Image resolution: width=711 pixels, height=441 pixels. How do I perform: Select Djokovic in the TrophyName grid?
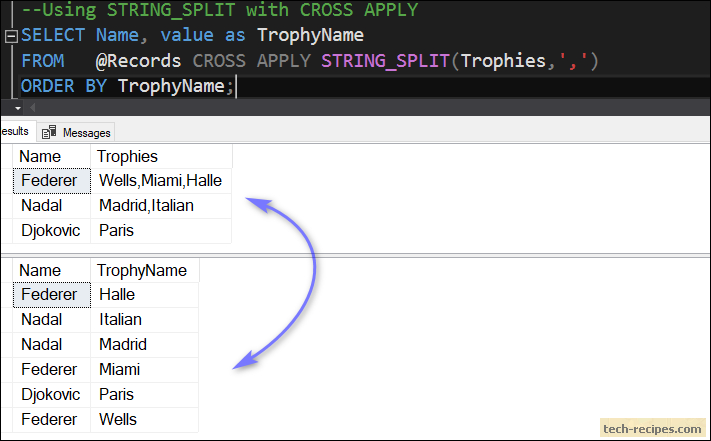52,395
